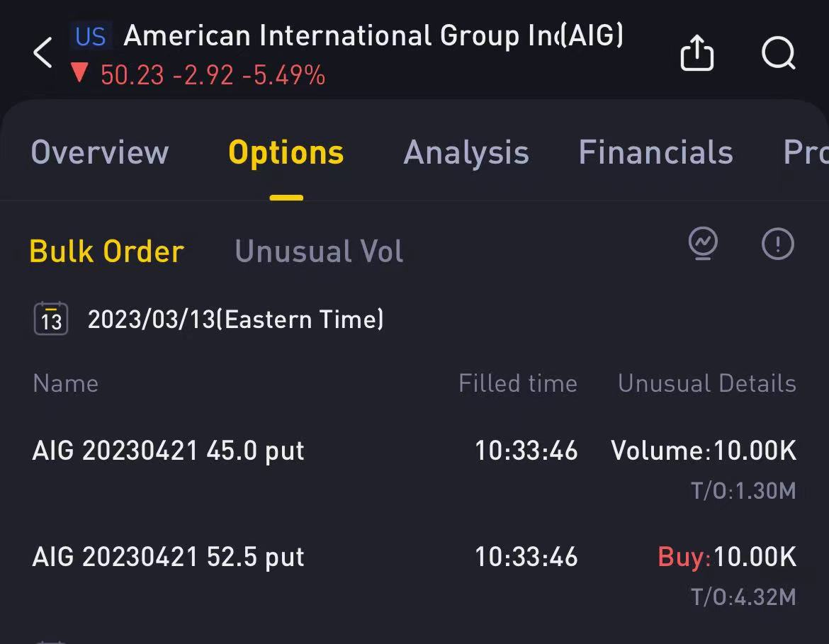829x644 pixels.
Task: Open the share icon
Action: point(697,52)
